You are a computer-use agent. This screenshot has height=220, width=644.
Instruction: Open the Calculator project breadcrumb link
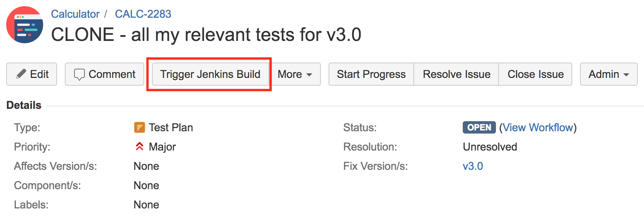tap(75, 14)
